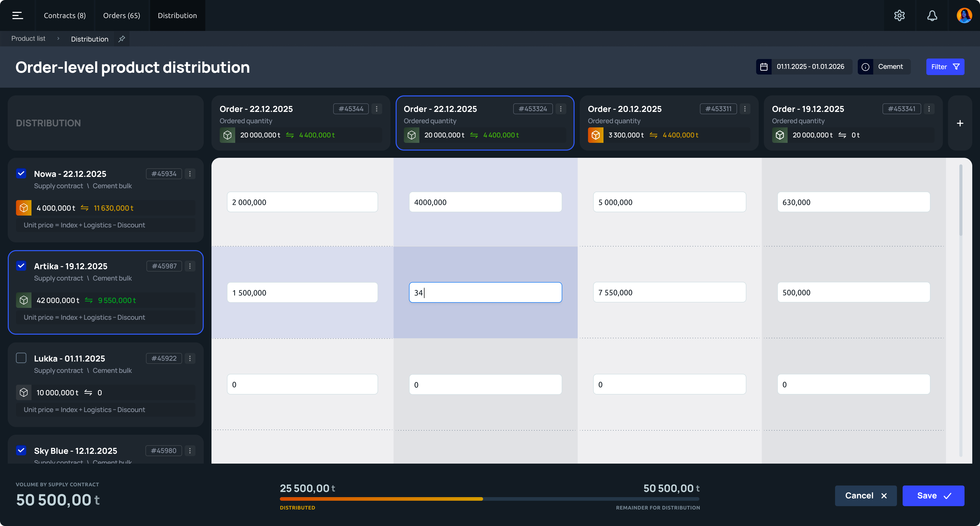Click the 50 500,00 t remainder value

[671, 488]
